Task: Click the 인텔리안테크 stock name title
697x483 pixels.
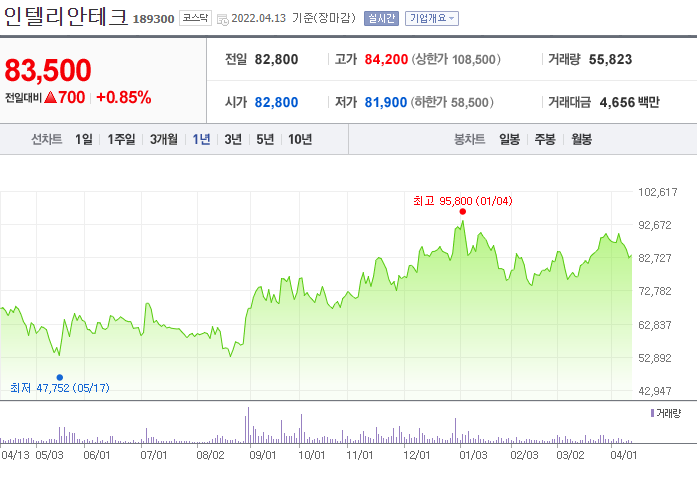Action: pos(66,17)
